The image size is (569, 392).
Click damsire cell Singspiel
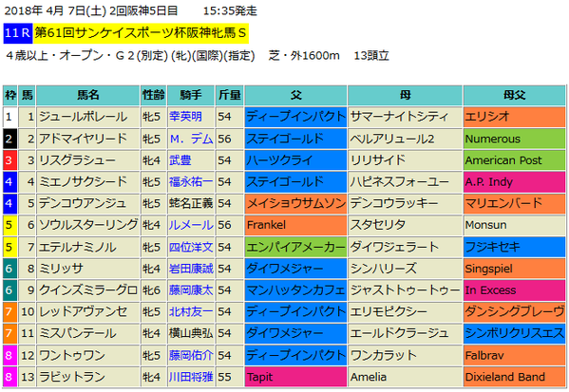514,269
